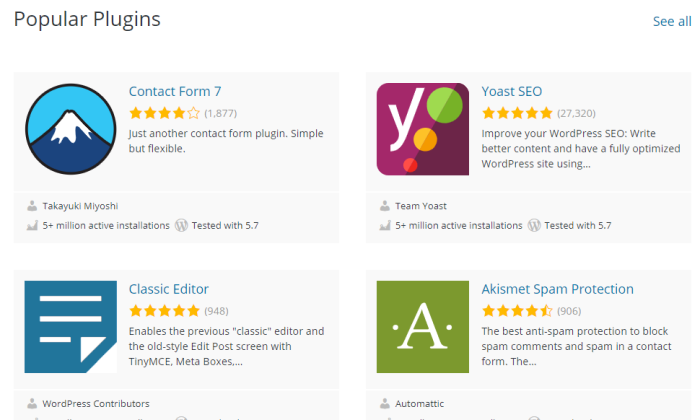Click WordPress logo in Contact Form 7 card
Image resolution: width=700 pixels, height=420 pixels.
pyautogui.click(x=181, y=225)
